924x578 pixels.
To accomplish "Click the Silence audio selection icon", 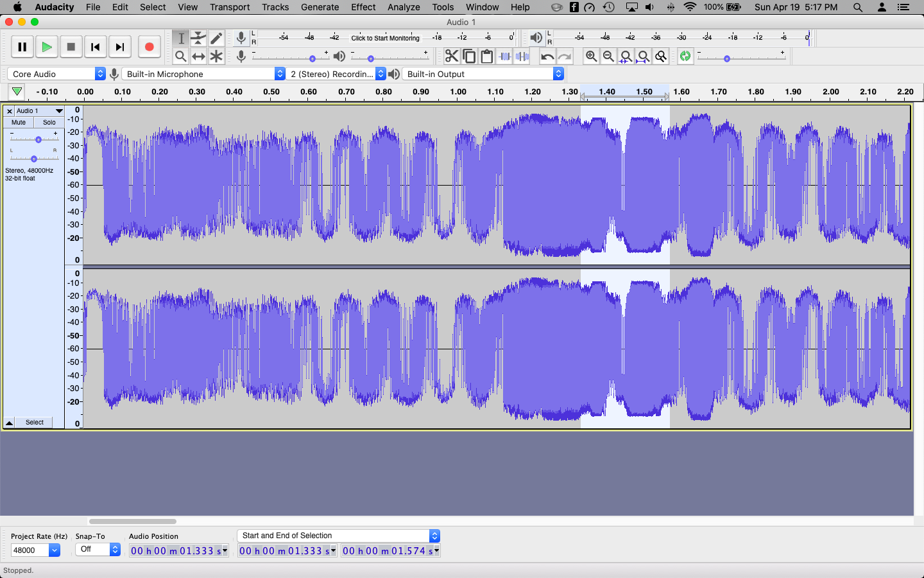I will [522, 57].
